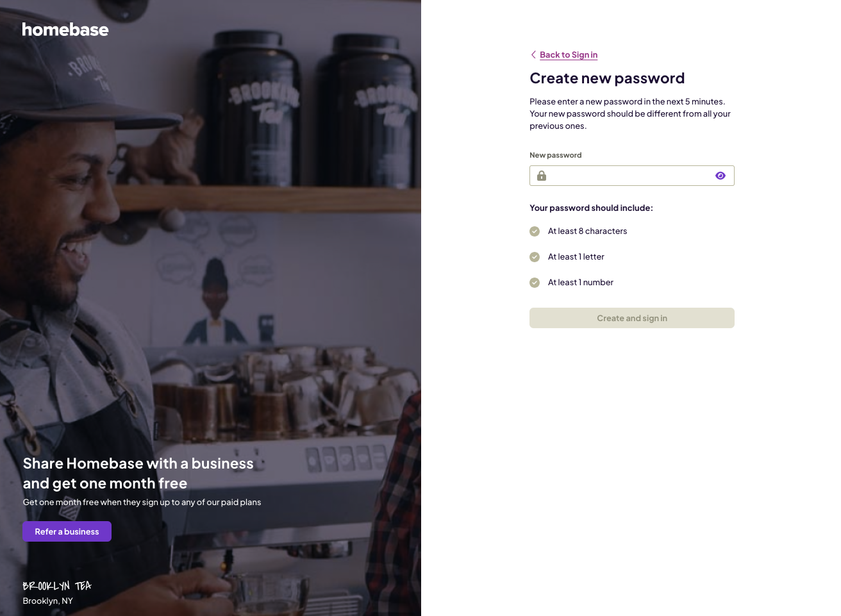841x616 pixels.
Task: Click the New password field label
Action: [556, 155]
